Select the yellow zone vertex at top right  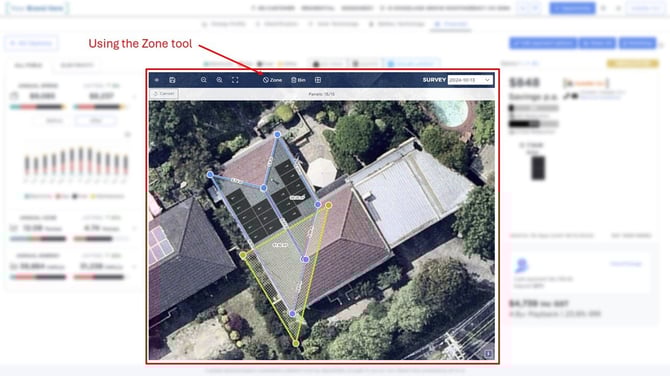[x=329, y=206]
